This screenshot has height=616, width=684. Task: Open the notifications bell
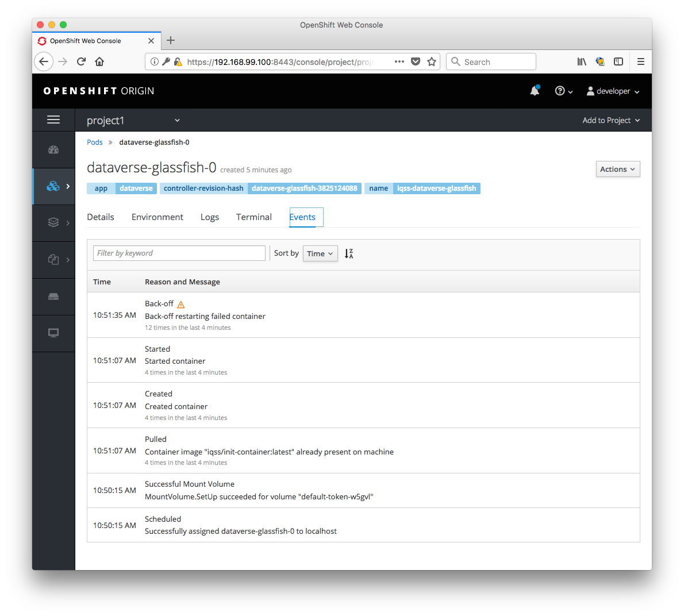pos(535,90)
